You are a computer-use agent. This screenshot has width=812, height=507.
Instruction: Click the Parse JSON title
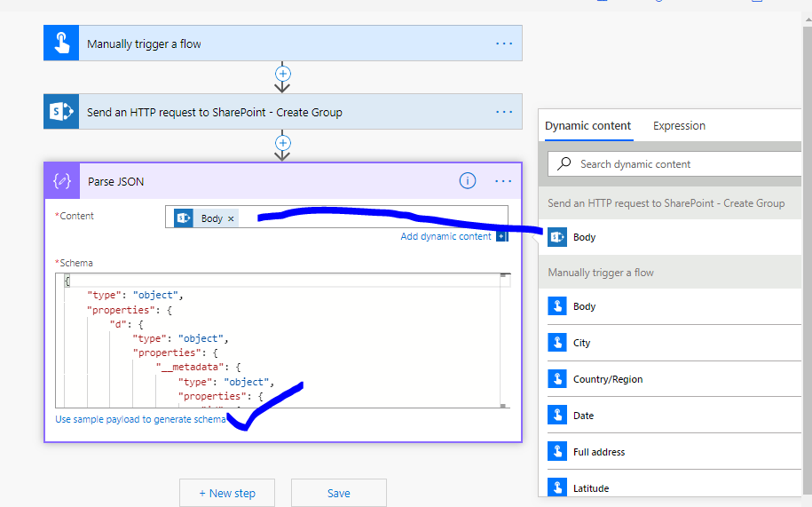point(116,181)
